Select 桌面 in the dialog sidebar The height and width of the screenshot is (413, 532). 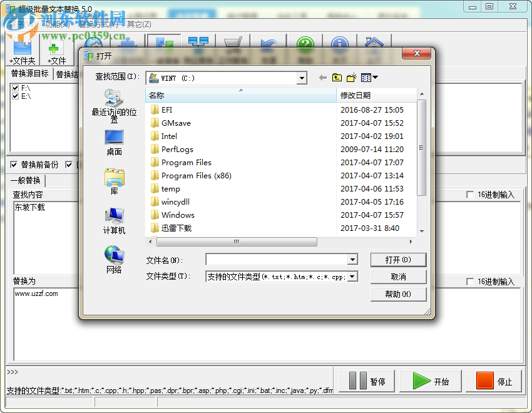(113, 143)
